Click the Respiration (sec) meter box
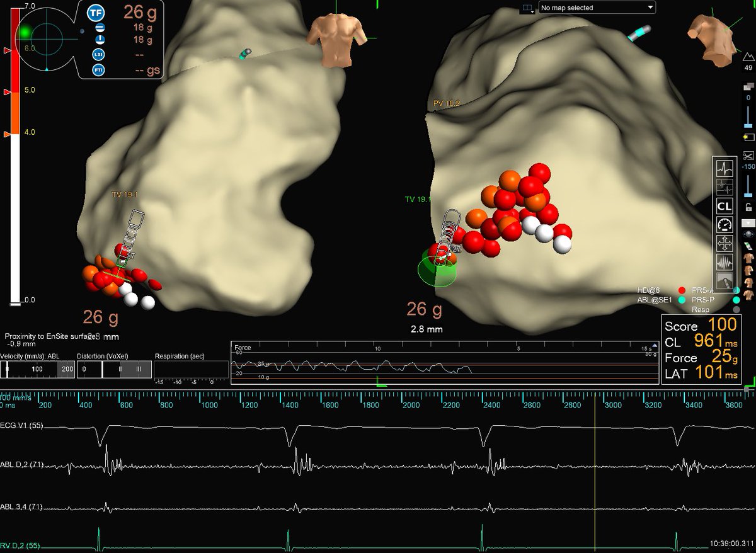 [x=191, y=370]
